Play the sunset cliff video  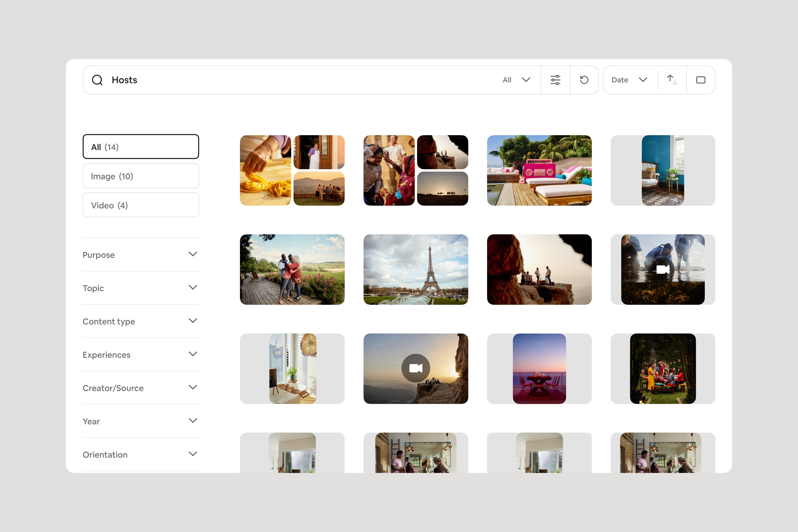click(415, 368)
